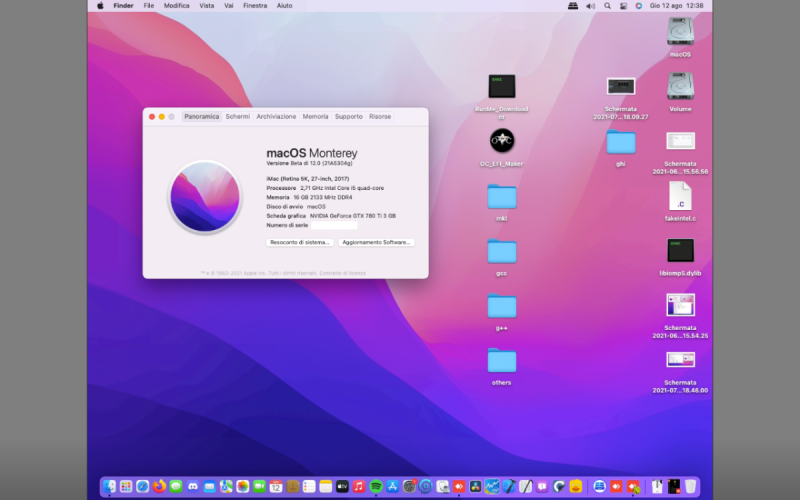
Task: Select the RunMe_Downloader desktop icon
Action: tap(501, 87)
